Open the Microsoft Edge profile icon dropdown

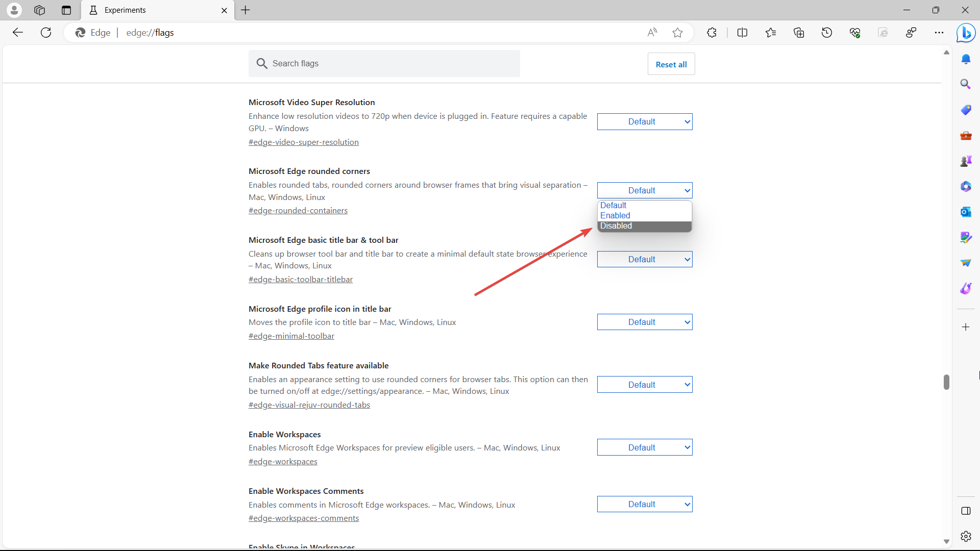tap(644, 321)
